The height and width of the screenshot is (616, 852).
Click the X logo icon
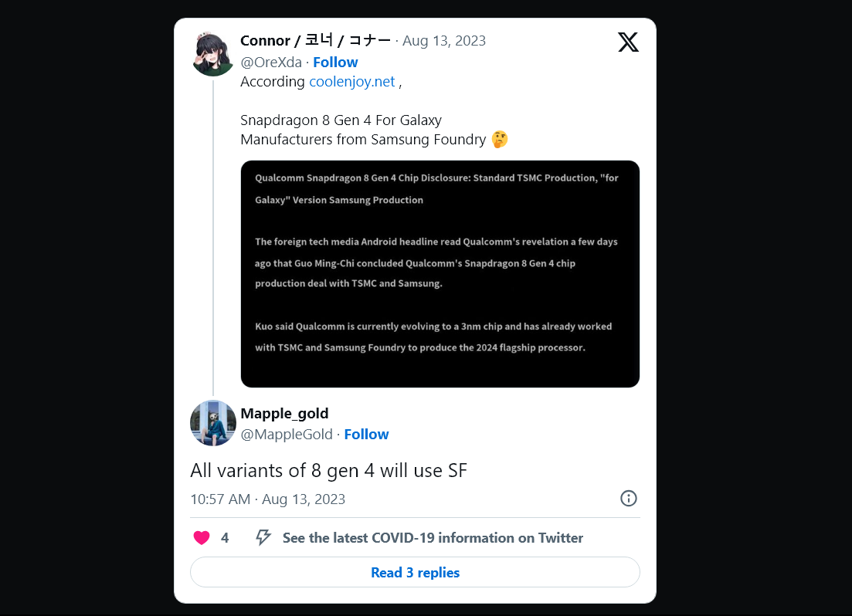pos(628,42)
